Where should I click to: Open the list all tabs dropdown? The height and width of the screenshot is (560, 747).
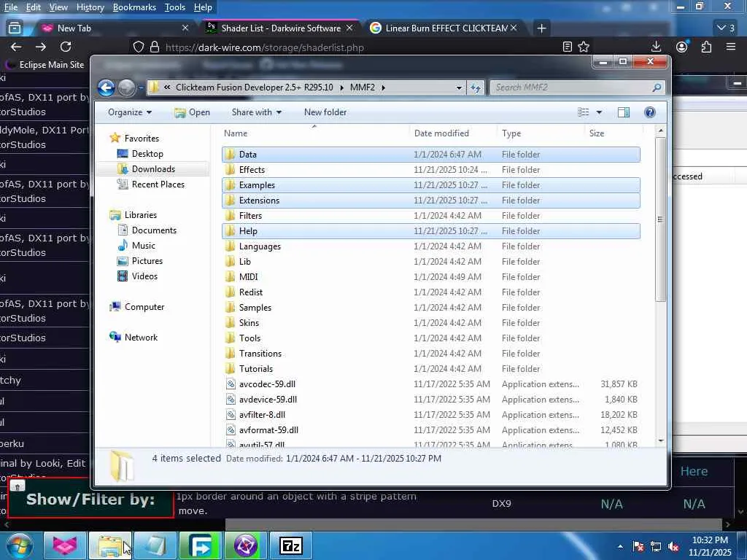pos(726,28)
